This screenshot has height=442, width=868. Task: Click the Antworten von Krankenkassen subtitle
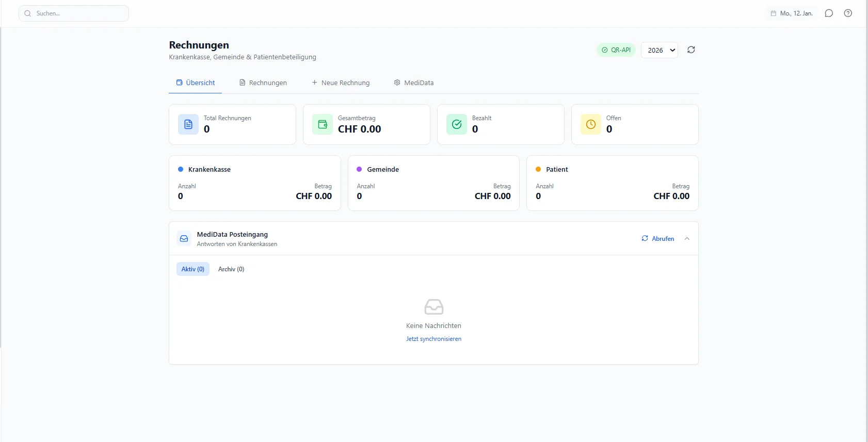pyautogui.click(x=237, y=244)
